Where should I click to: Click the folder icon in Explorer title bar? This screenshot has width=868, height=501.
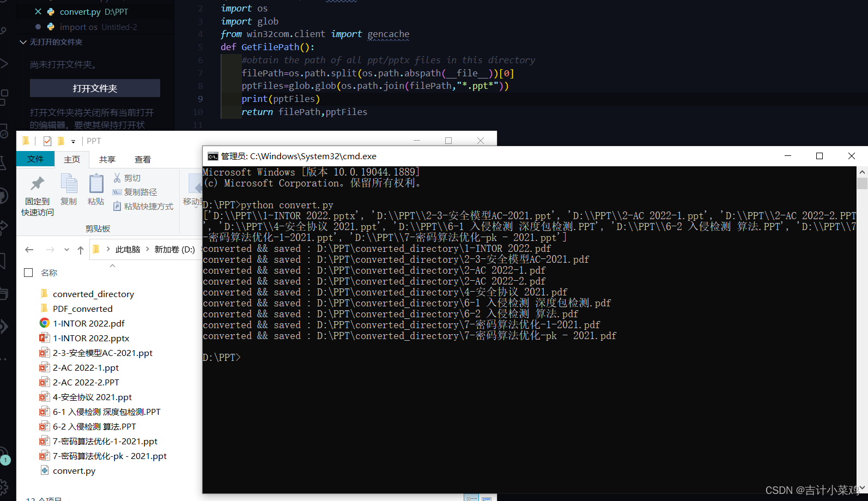point(26,141)
